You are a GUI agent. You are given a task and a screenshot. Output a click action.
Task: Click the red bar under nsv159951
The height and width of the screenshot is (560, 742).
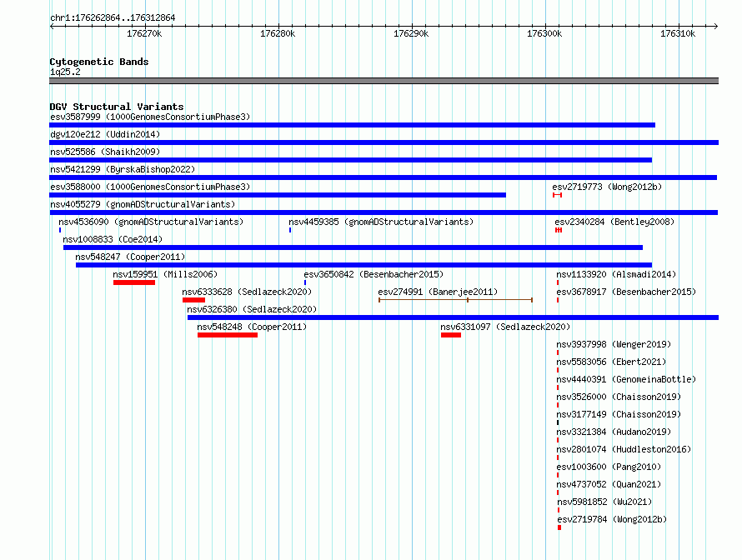134,282
